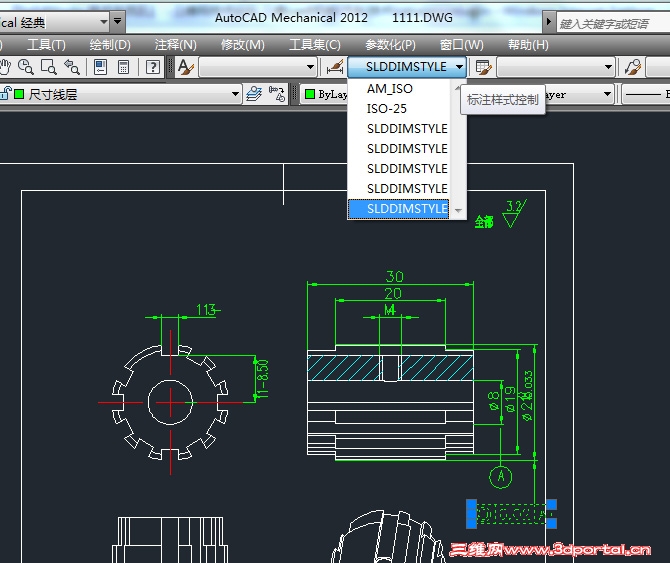Click the dimension style list scroll-up arrow
Viewport: 670px width, 563px height.
(458, 87)
